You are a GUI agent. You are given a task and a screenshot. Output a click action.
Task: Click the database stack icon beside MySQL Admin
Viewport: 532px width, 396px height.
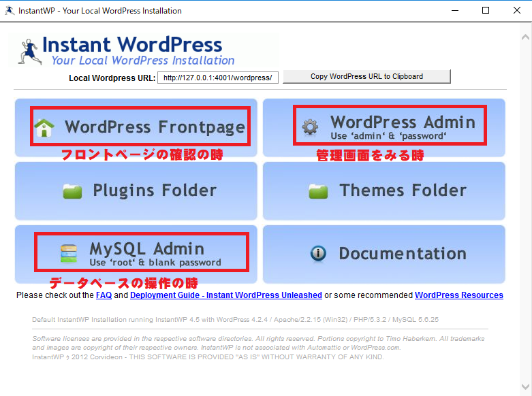pyautogui.click(x=69, y=253)
